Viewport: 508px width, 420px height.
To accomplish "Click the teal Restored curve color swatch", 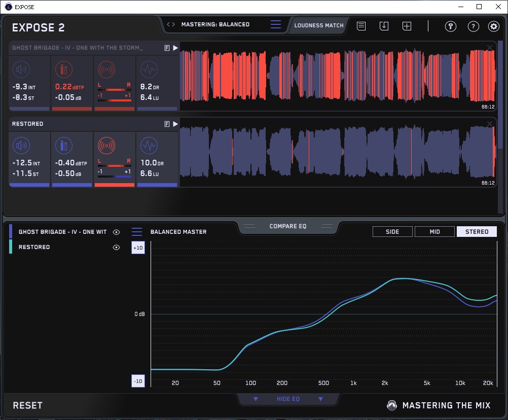I will (x=11, y=247).
